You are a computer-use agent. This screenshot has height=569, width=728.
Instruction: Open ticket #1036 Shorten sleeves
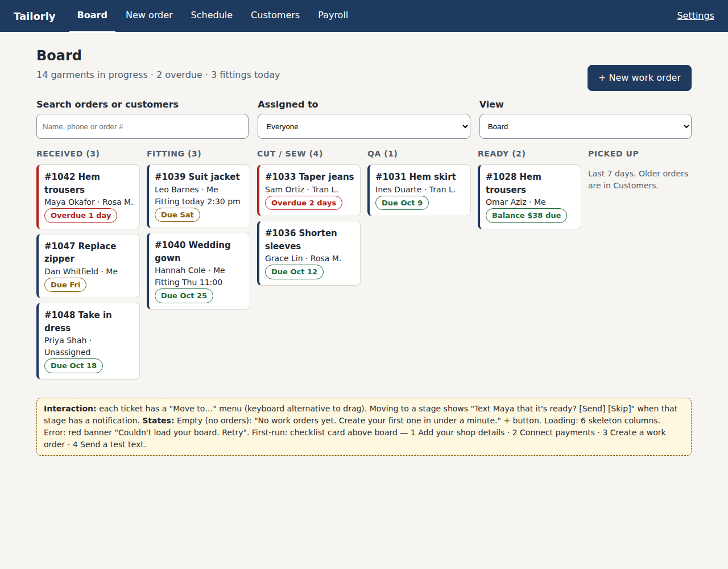click(x=309, y=253)
